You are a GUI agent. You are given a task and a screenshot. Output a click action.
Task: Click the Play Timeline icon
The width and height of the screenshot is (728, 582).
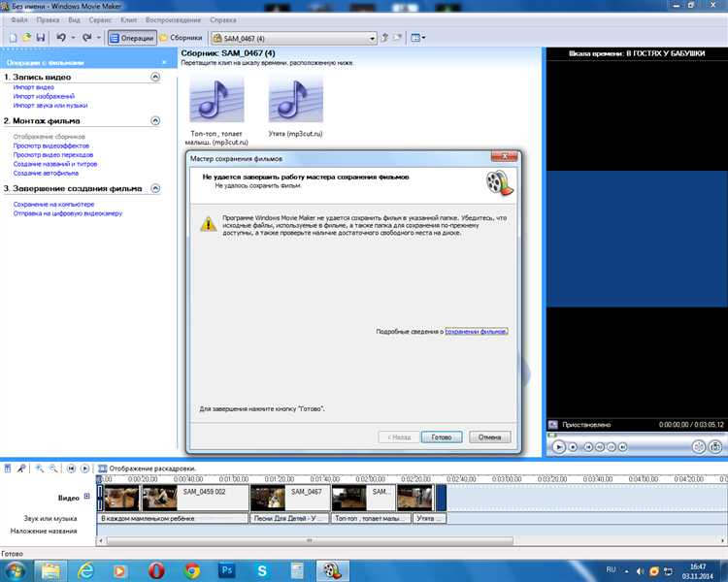[x=85, y=469]
